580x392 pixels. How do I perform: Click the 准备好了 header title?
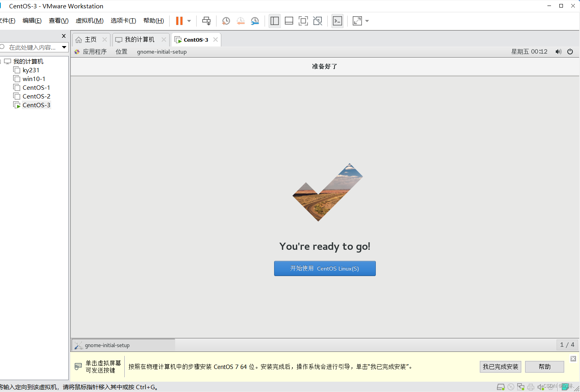tap(325, 66)
